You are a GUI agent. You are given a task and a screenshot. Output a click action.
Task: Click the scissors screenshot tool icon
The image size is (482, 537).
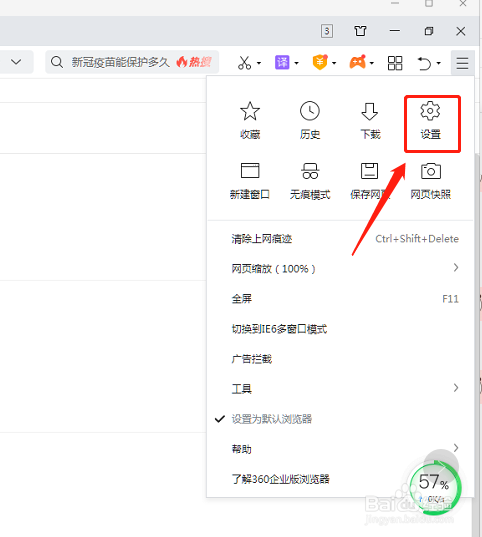[x=244, y=63]
